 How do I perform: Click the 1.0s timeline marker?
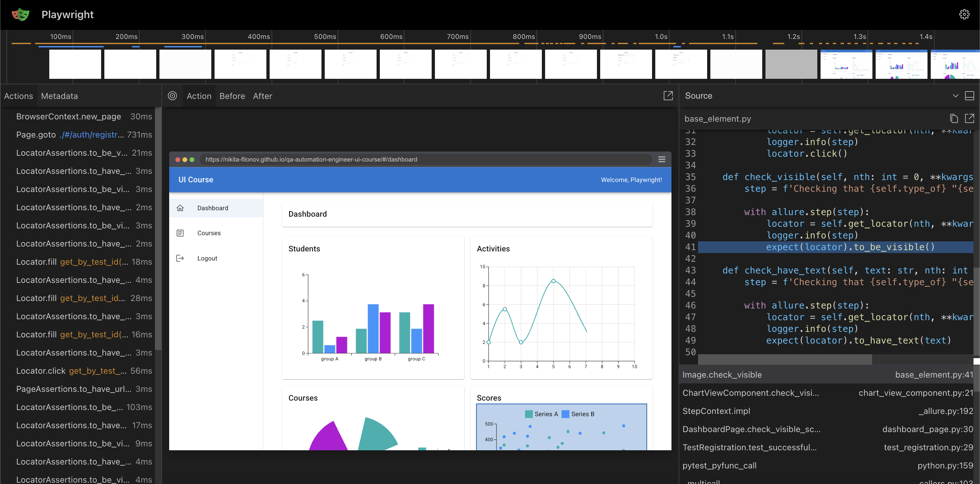pos(661,37)
